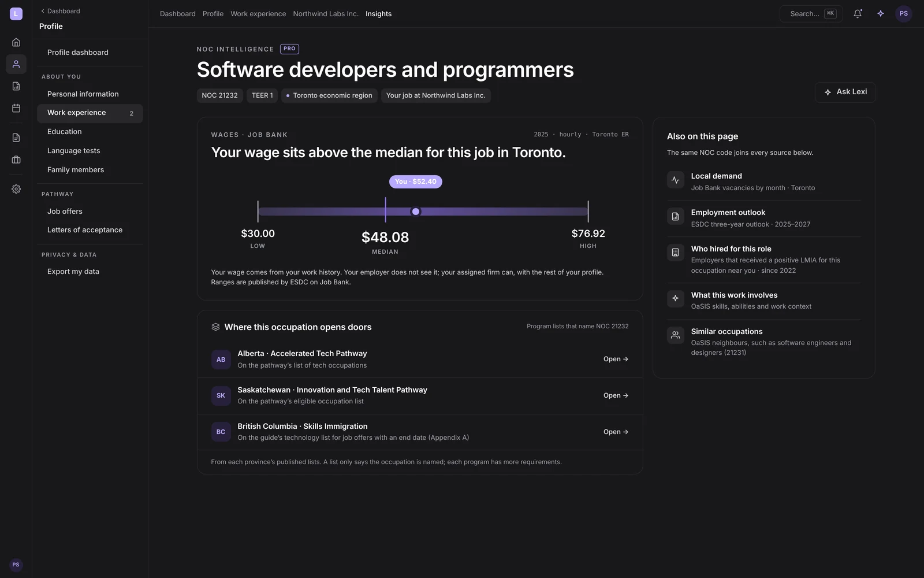
Task: Go back to Dashboard via chevron link
Action: click(60, 11)
